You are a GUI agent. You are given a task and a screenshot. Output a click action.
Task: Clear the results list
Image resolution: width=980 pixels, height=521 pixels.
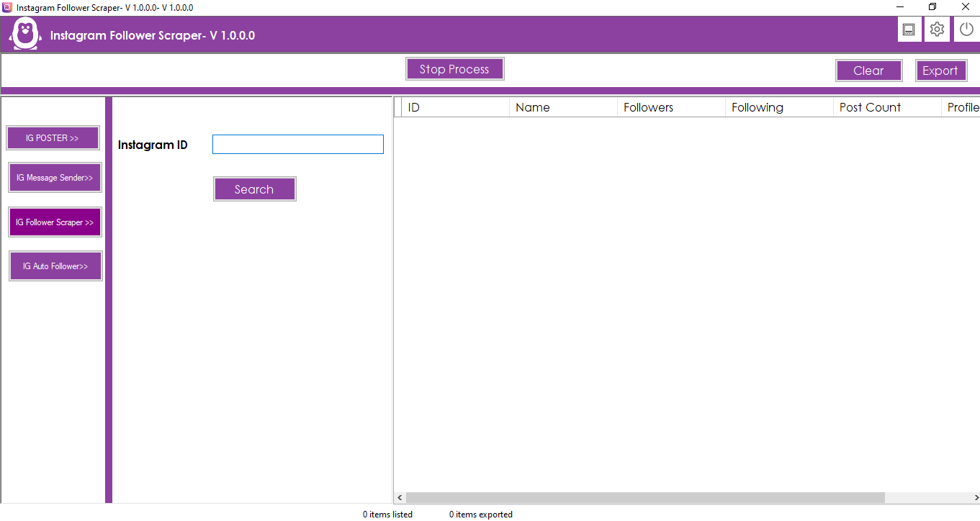click(x=868, y=71)
